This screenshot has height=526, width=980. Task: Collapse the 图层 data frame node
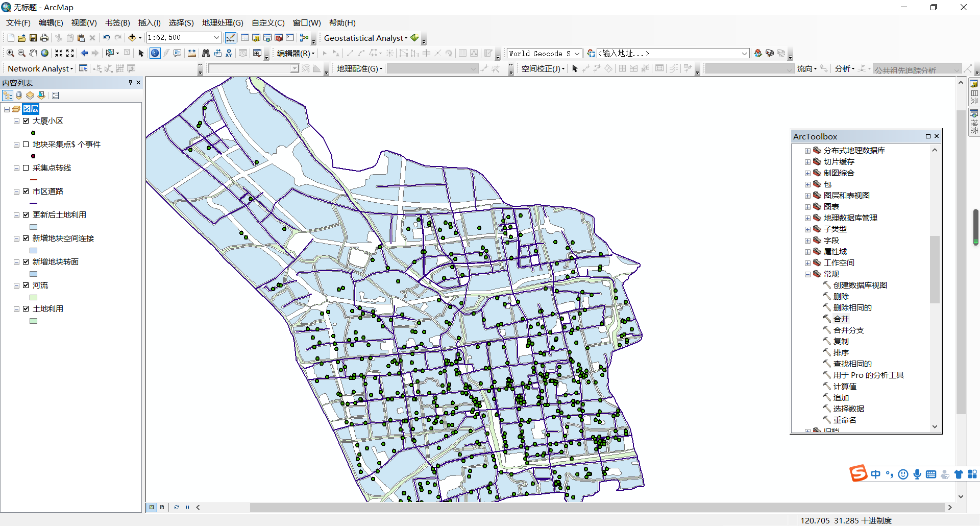coord(7,109)
